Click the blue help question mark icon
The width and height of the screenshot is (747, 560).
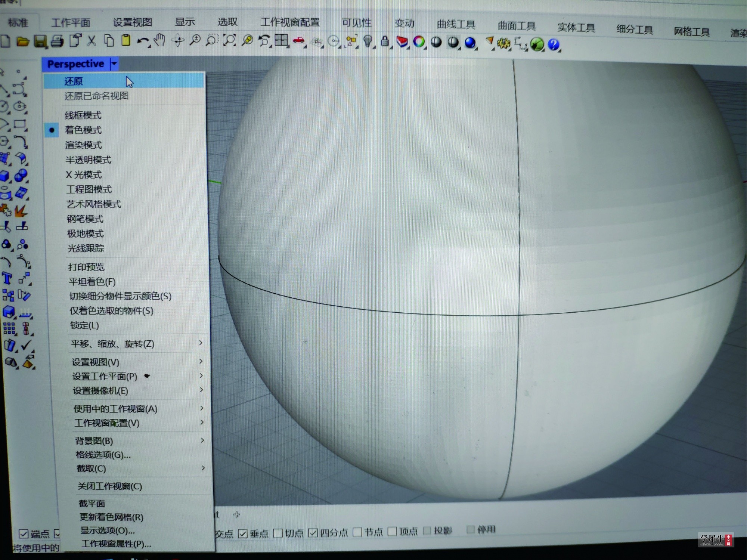(554, 45)
